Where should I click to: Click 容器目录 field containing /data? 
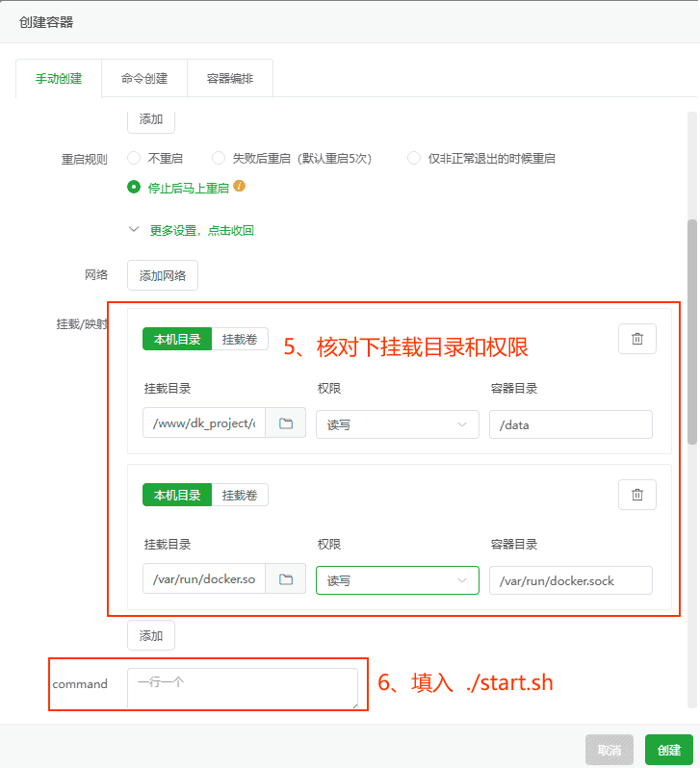(x=571, y=424)
